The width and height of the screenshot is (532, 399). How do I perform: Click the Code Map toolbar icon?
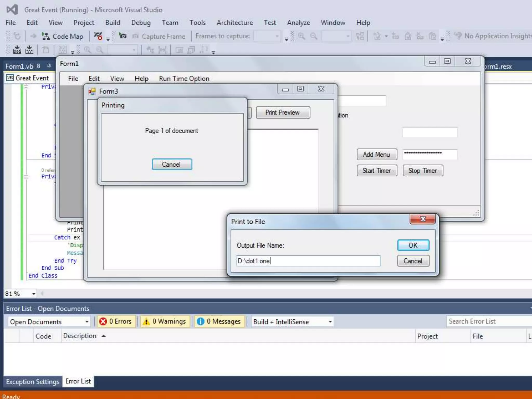coord(46,36)
